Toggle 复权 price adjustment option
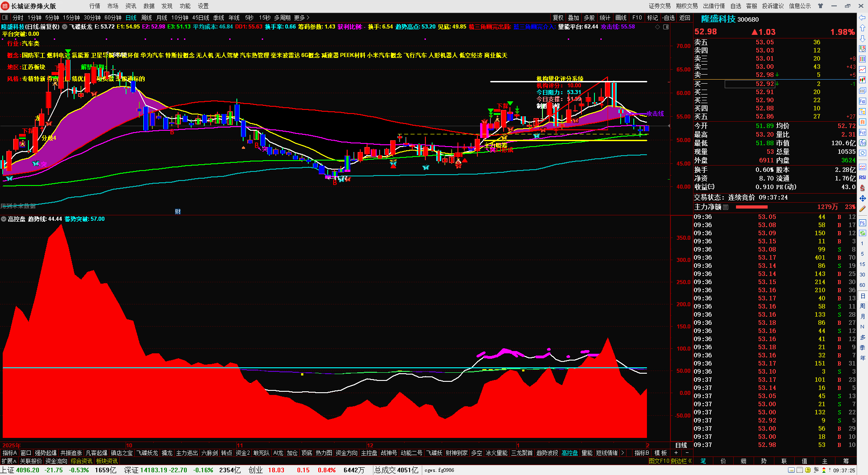868x475 pixels. pos(558,18)
